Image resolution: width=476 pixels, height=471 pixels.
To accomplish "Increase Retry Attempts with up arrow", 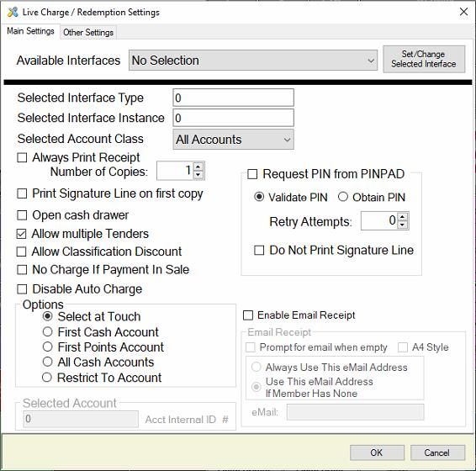I will (403, 217).
